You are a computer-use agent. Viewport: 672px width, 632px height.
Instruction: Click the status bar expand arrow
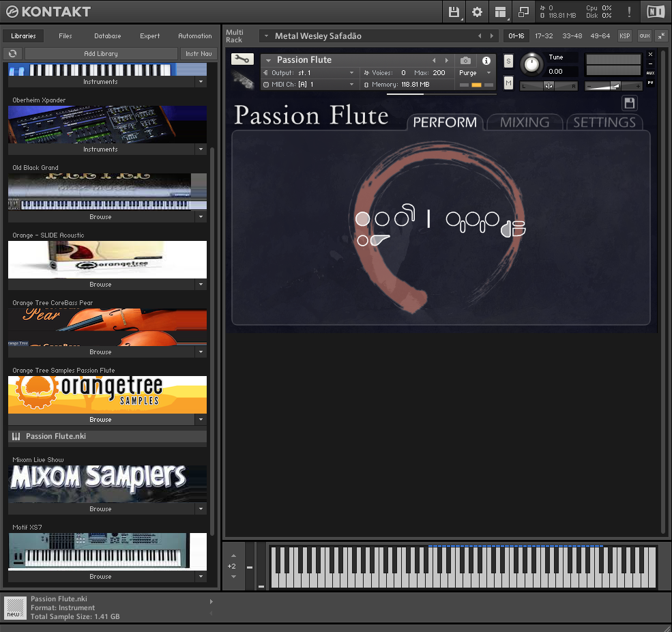(211, 601)
